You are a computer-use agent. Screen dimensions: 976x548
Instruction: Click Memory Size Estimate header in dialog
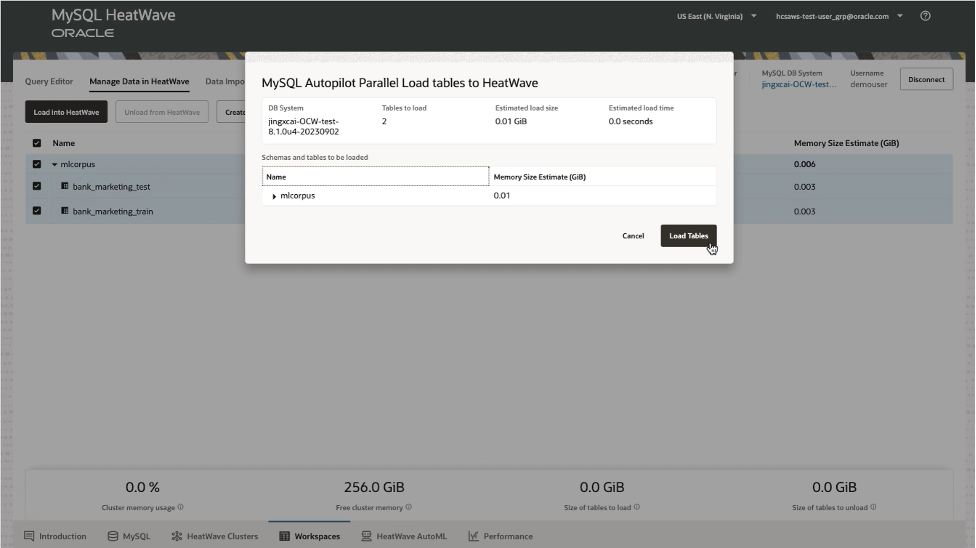[x=540, y=177]
